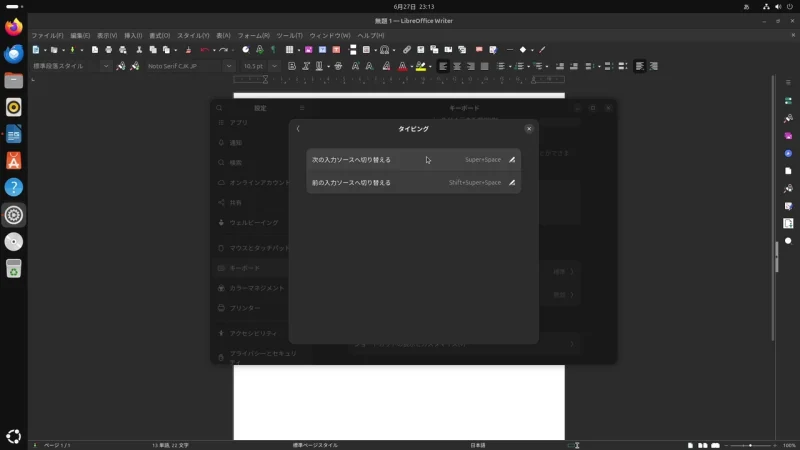Click the Undo arrow icon
Viewport: 800px width, 450px height.
point(205,49)
